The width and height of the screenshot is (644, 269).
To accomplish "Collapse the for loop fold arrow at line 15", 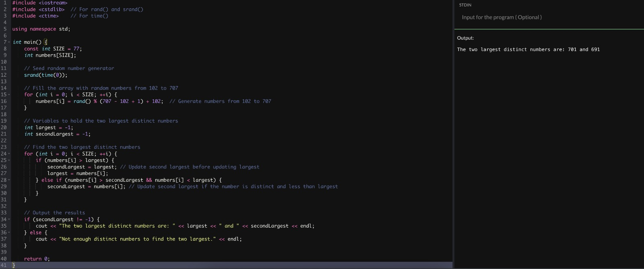I will (9, 95).
